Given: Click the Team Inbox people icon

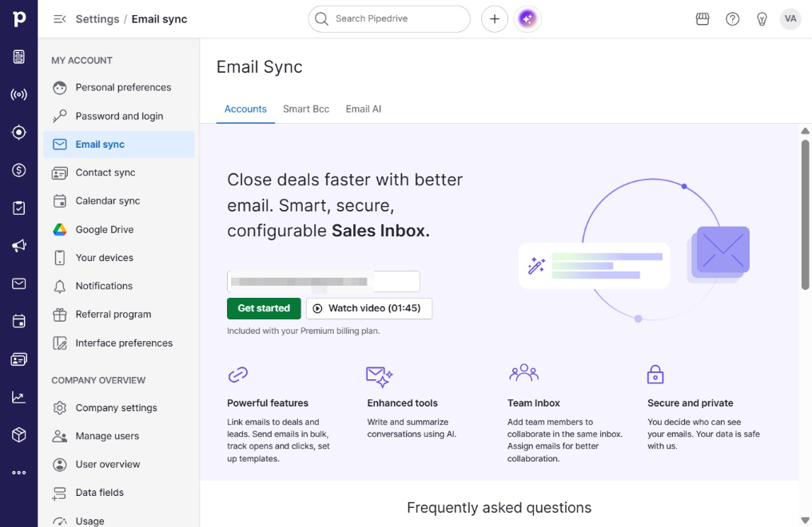Looking at the screenshot, I should click(x=523, y=372).
